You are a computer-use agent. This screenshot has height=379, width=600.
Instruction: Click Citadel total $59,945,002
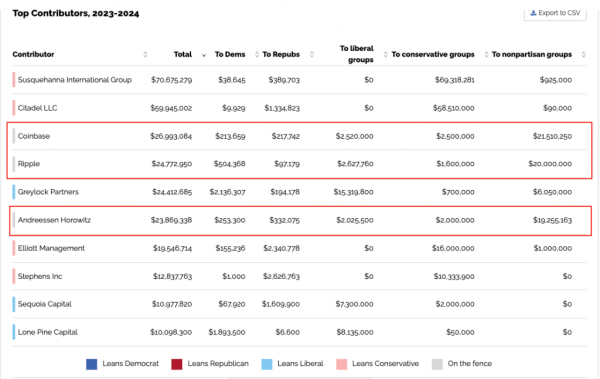point(171,108)
